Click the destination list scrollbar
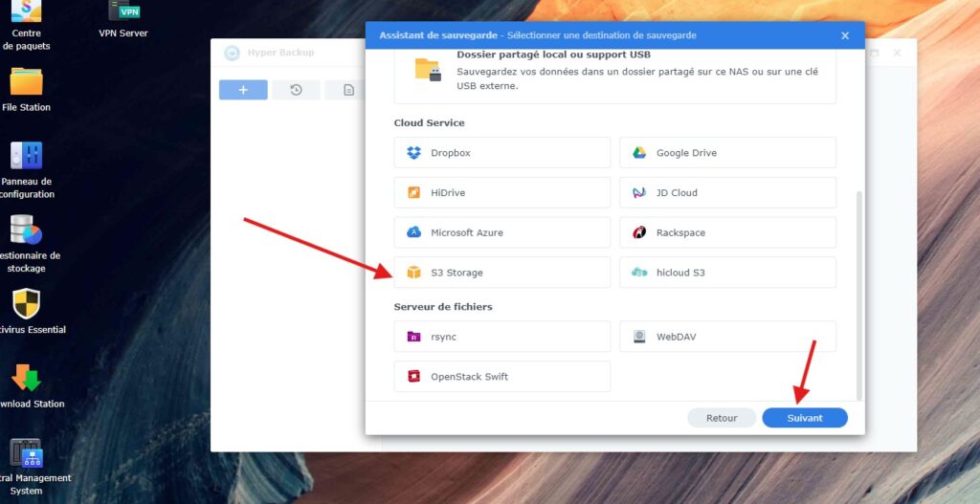 tap(859, 295)
